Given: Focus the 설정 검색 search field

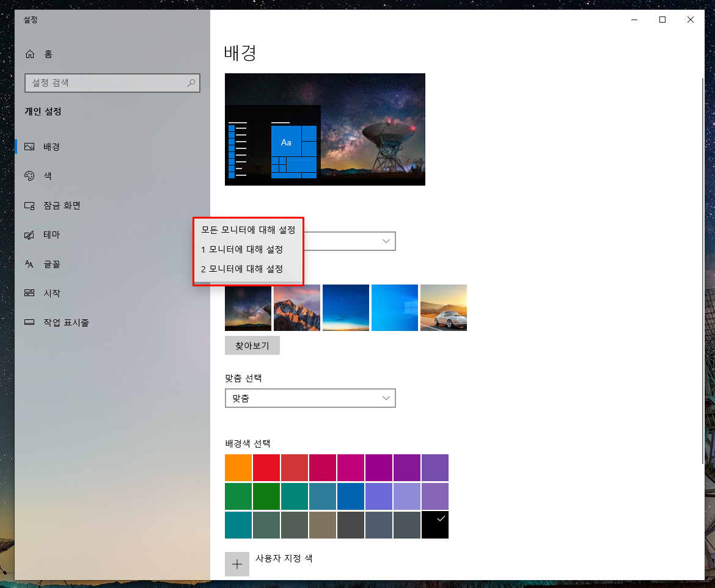Looking at the screenshot, I should click(112, 83).
